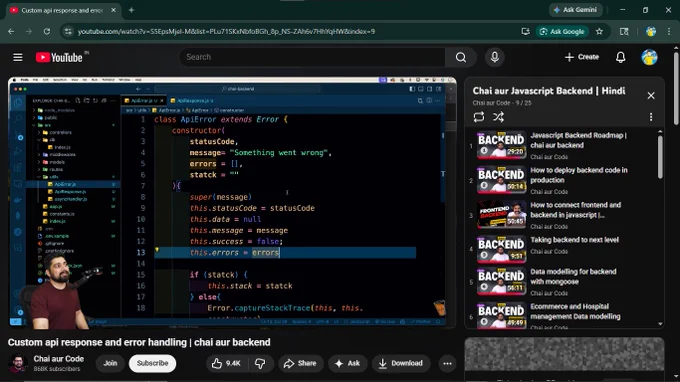Open the YouTube guide hamburger menu
The height and width of the screenshot is (382, 680).
pos(18,57)
